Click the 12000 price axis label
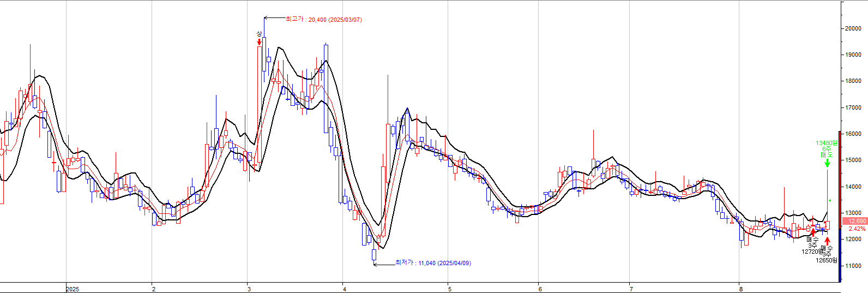868x293 pixels. (853, 239)
